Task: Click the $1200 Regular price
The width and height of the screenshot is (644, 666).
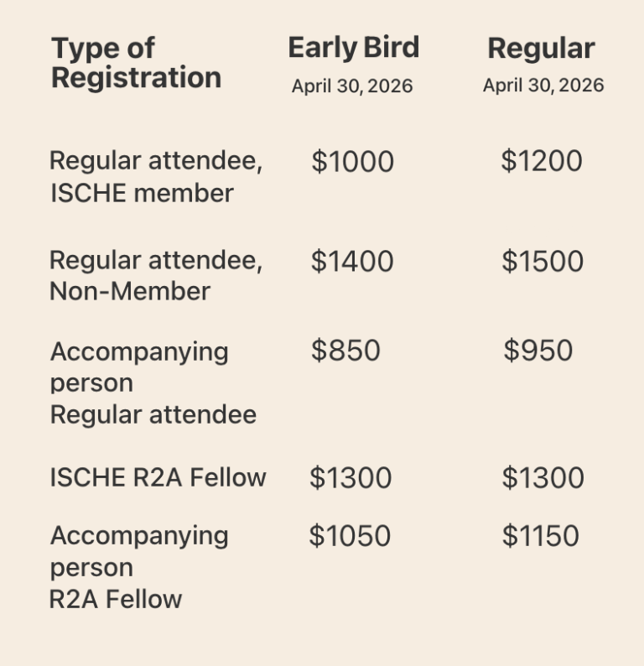Action: tap(541, 161)
